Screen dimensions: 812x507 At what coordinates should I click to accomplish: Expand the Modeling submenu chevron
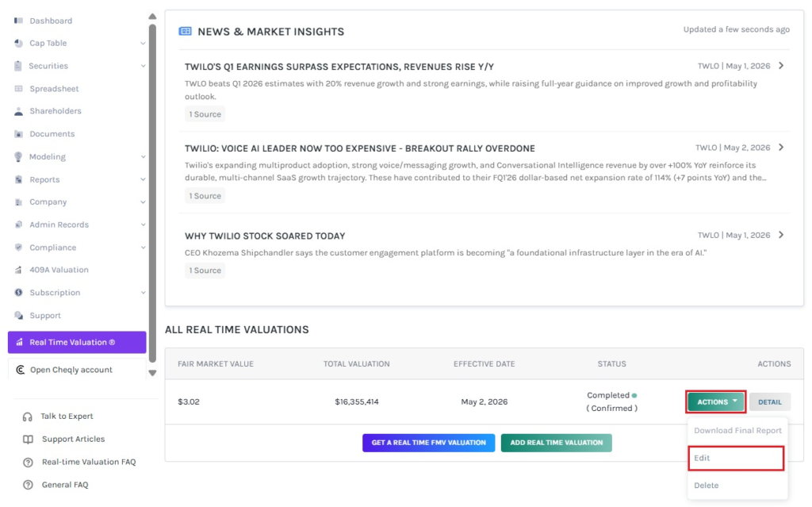point(143,156)
